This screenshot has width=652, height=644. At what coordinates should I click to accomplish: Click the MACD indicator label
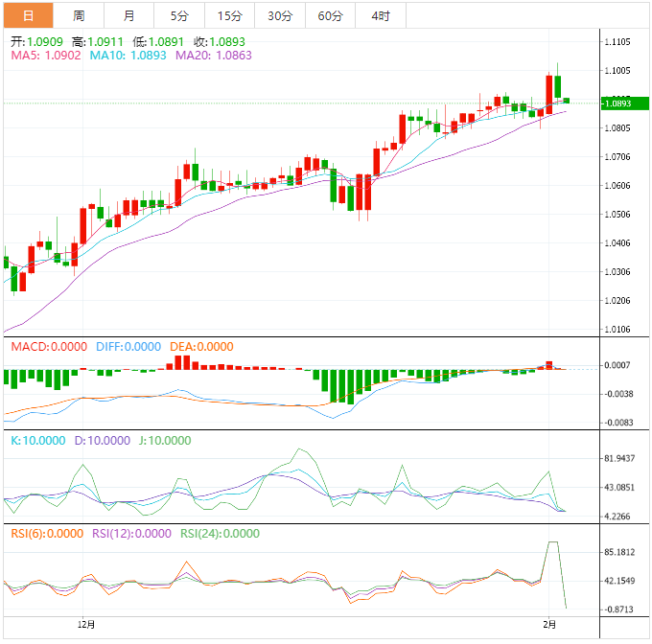click(48, 346)
